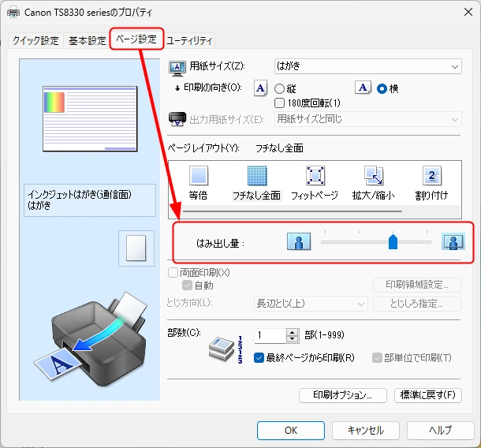Click the 印刷オプション button
The height and width of the screenshot is (448, 481).
[x=342, y=395]
